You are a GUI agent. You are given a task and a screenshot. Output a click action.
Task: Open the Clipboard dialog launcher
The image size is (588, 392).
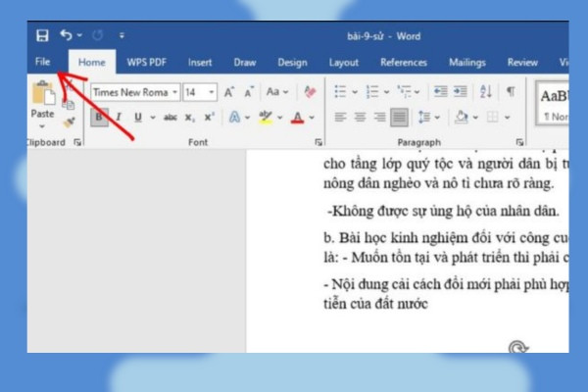point(77,142)
